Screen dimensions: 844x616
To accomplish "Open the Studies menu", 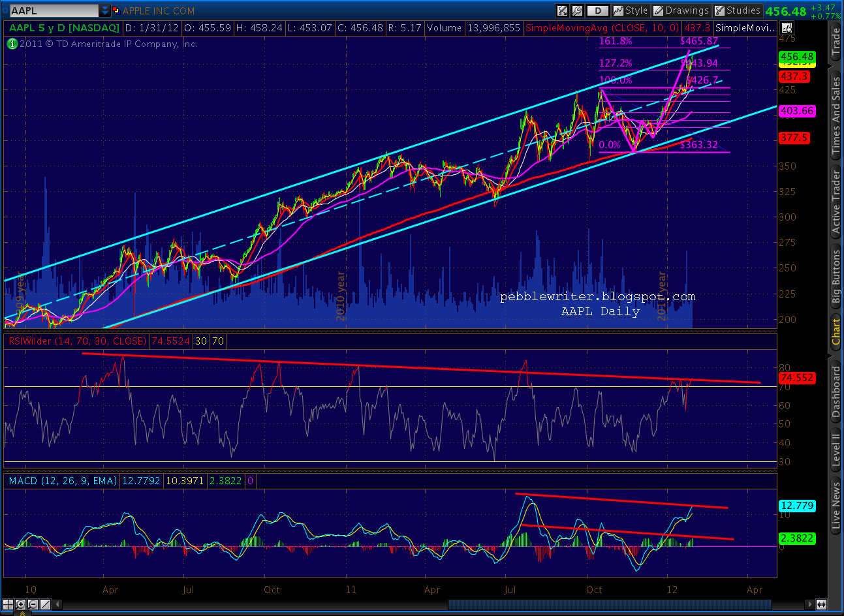I will click(x=738, y=10).
